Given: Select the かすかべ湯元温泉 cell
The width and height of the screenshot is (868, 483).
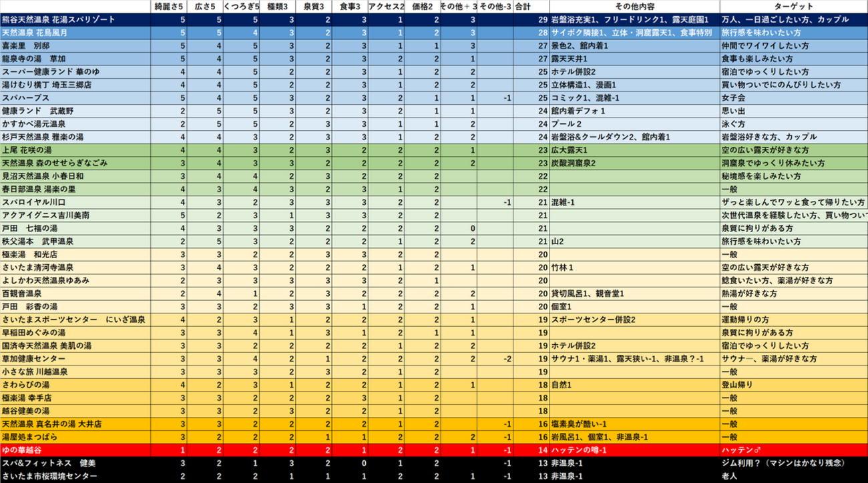Looking at the screenshot, I should click(x=76, y=124).
